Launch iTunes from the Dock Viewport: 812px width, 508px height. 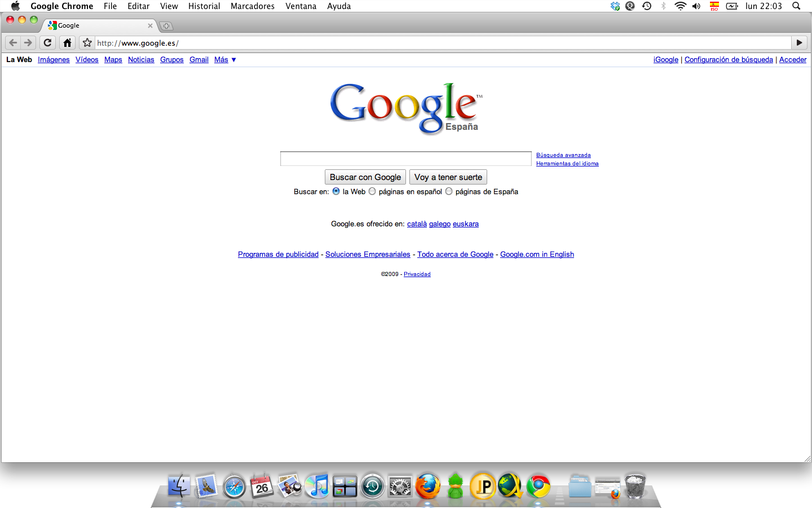(317, 486)
